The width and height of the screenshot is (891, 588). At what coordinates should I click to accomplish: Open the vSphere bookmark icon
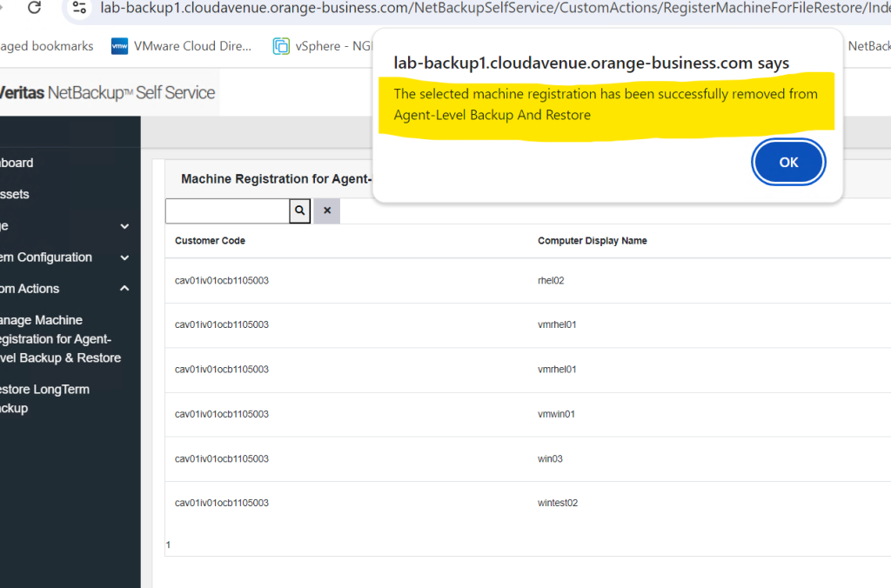coord(281,46)
